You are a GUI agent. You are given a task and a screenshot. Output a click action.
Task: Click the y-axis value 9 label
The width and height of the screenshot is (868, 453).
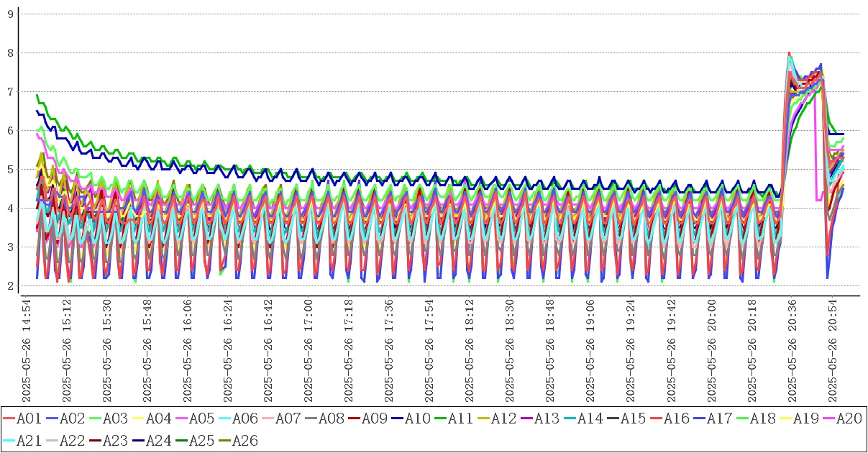pyautogui.click(x=10, y=14)
